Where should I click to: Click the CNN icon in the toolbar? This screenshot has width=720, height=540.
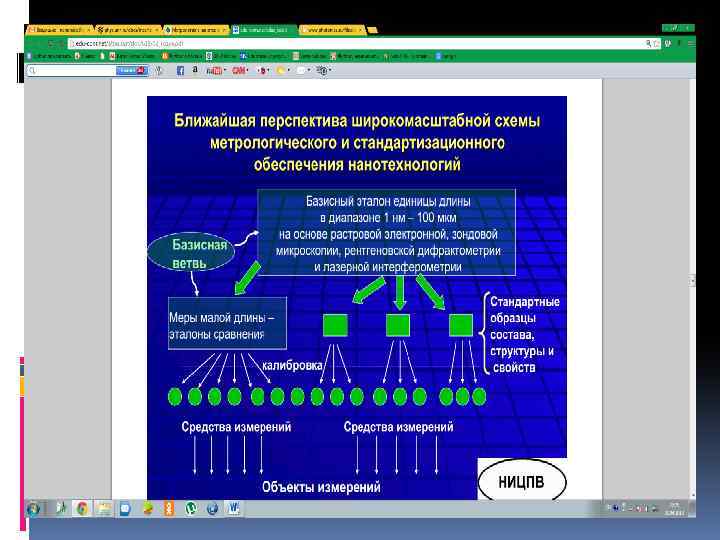click(x=238, y=70)
